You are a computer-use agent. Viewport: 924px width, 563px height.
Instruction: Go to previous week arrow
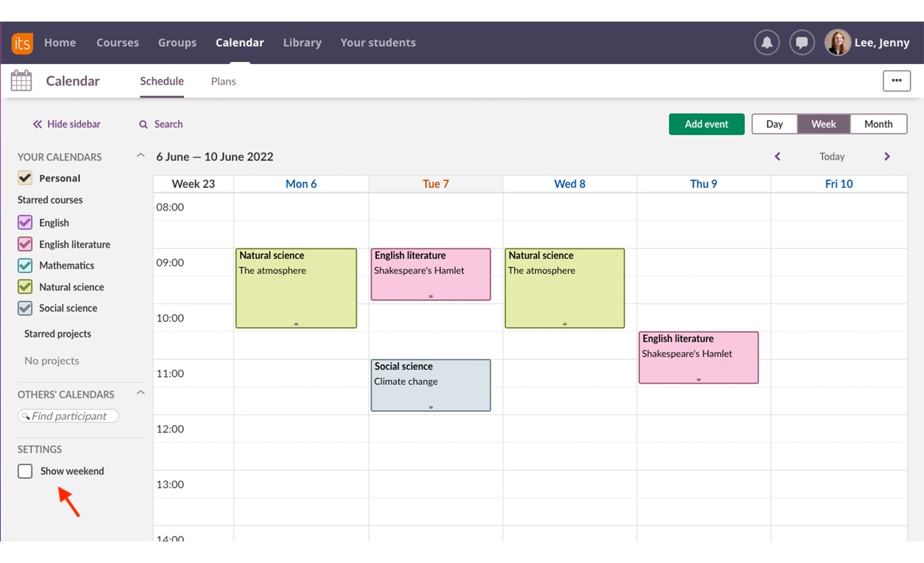pos(777,156)
